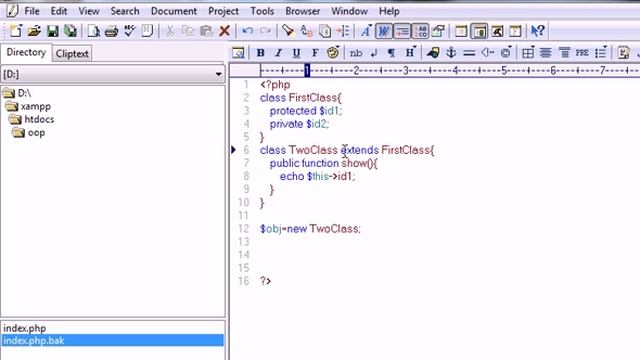640x360 pixels.
Task: Run the spell check icon
Action: [x=130, y=31]
